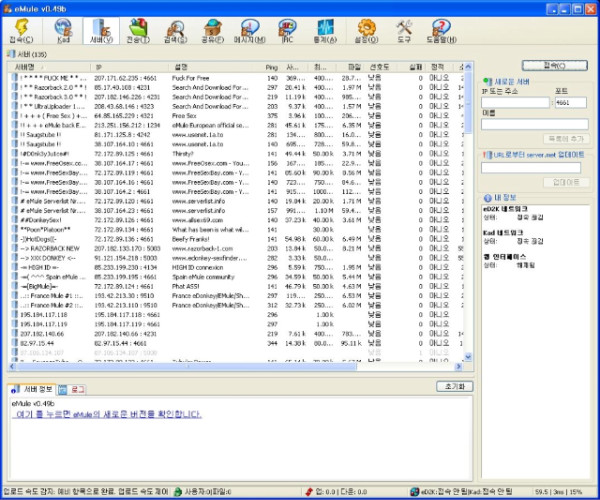Click the scroll up arrow of server list

click(x=468, y=67)
